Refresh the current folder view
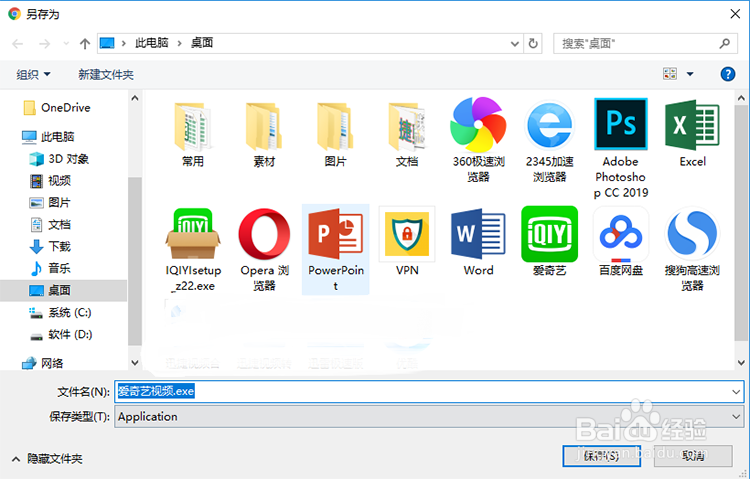Screen dimensions: 750x479 click(533, 44)
